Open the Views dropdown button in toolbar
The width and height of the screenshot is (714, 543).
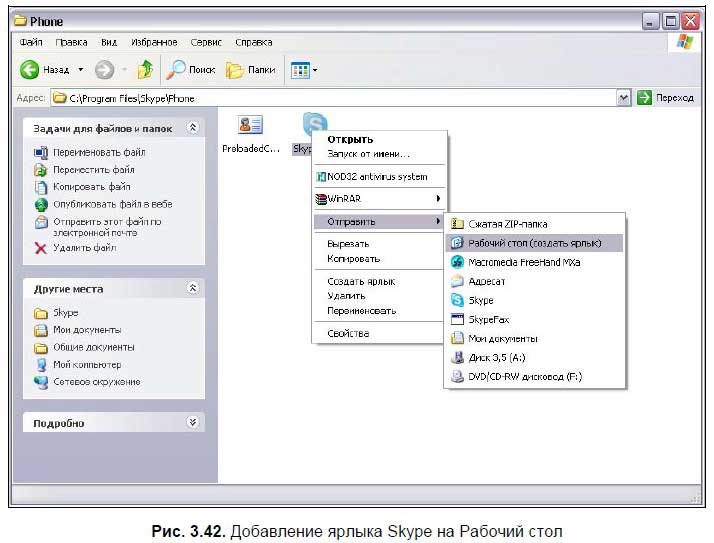pos(303,70)
